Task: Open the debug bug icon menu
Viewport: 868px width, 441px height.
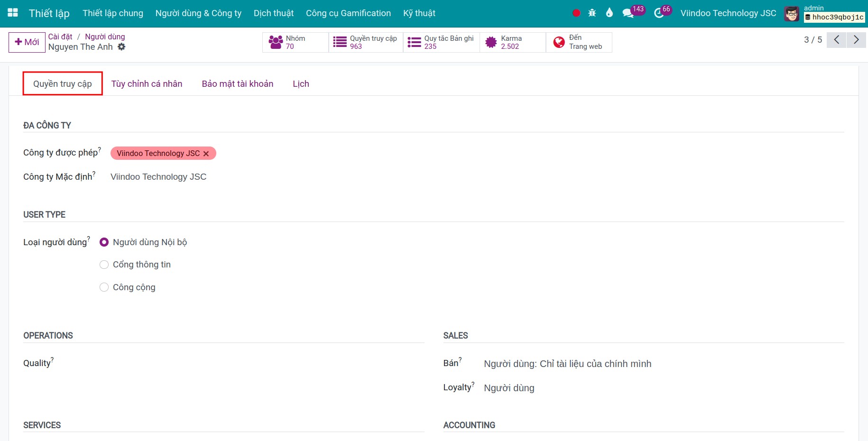Action: click(x=592, y=13)
